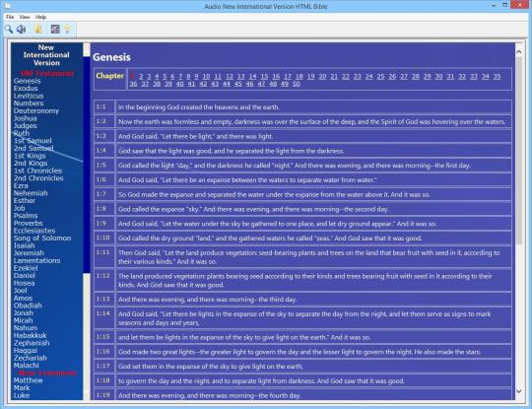
Task: Open Song of Solomon in sidebar
Action: tap(42, 238)
